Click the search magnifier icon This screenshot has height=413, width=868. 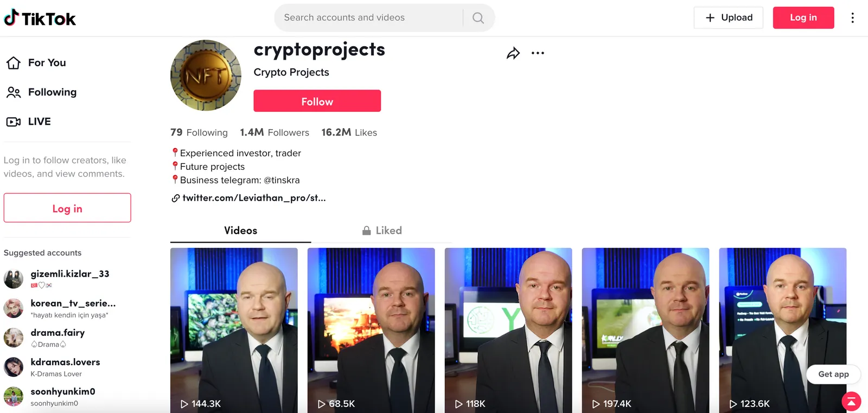[478, 18]
